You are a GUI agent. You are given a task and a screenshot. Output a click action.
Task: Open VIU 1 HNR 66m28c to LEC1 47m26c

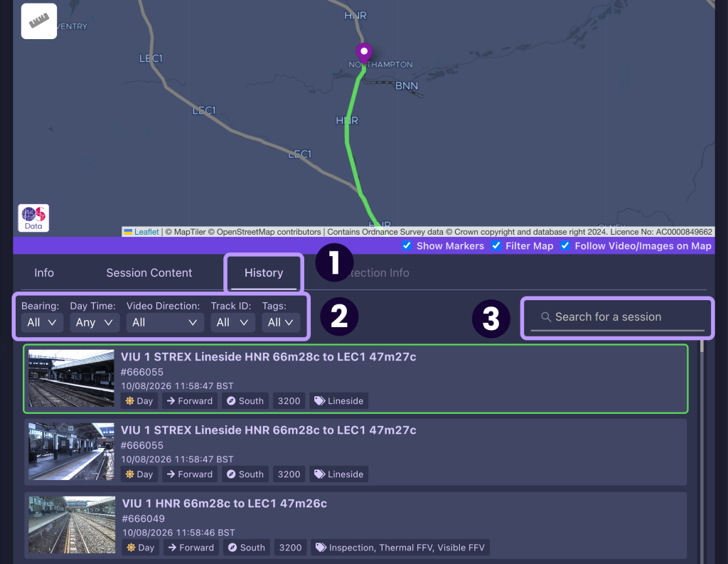224,504
